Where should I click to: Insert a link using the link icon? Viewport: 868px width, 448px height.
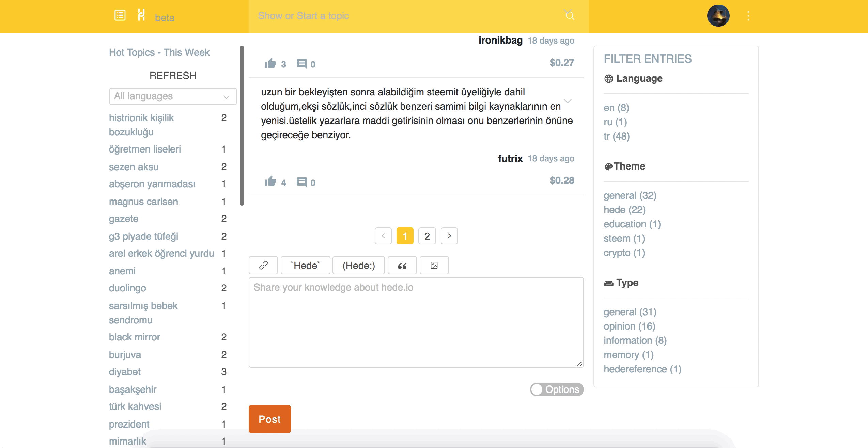click(263, 265)
